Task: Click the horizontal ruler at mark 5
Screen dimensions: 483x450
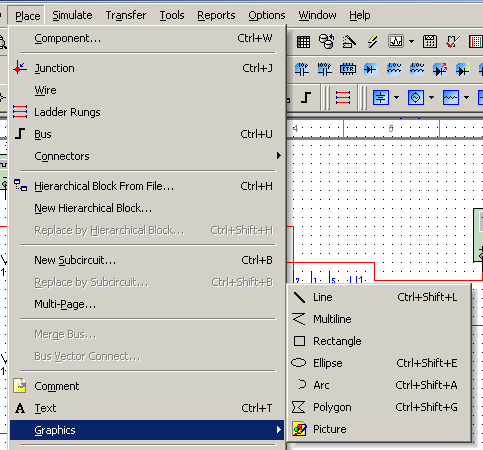Action: click(391, 128)
